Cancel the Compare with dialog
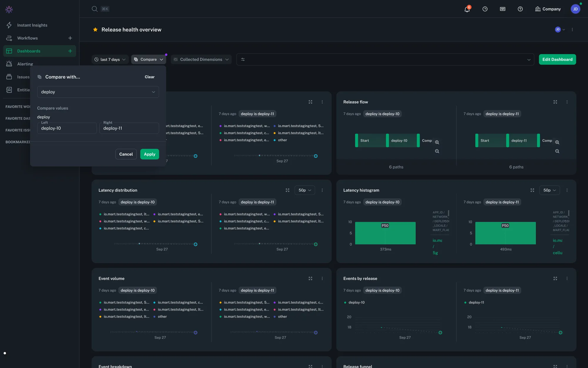 point(126,154)
